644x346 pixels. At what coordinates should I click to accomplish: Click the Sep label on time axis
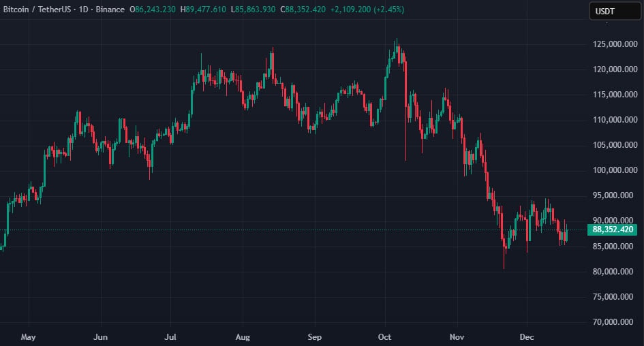point(314,337)
